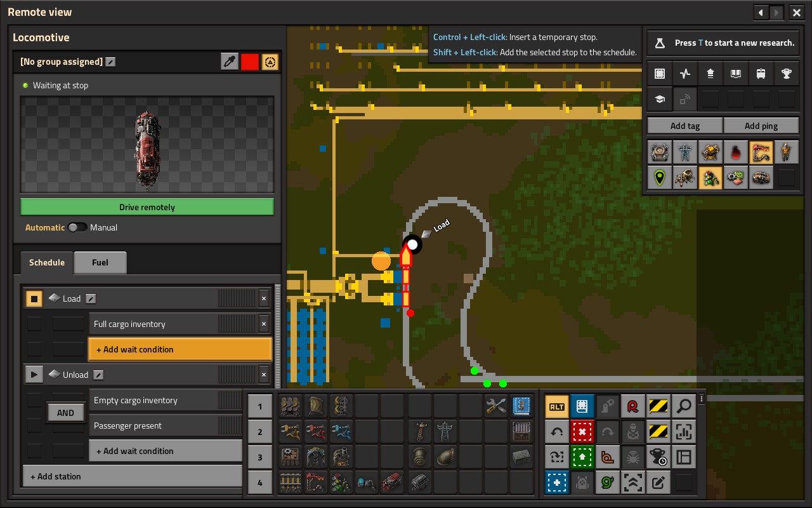The image size is (812, 508).
Task: Switch to the Fuel tab
Action: (100, 262)
